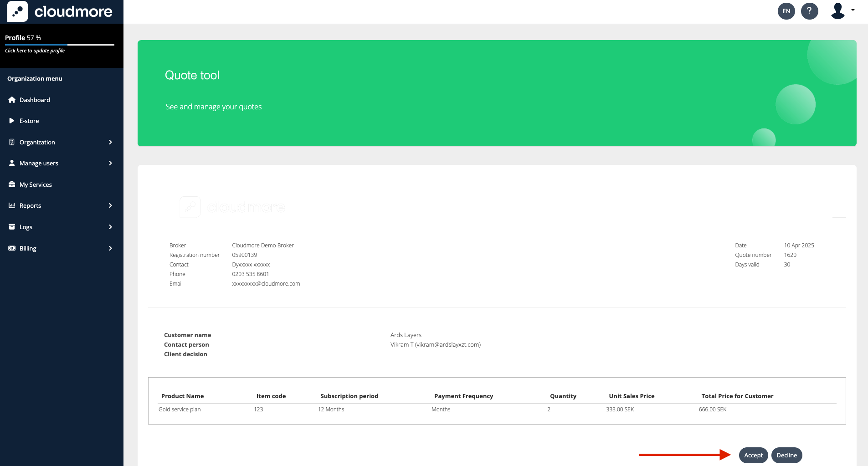Click the user profile avatar icon
The image size is (868, 466).
(x=837, y=11)
